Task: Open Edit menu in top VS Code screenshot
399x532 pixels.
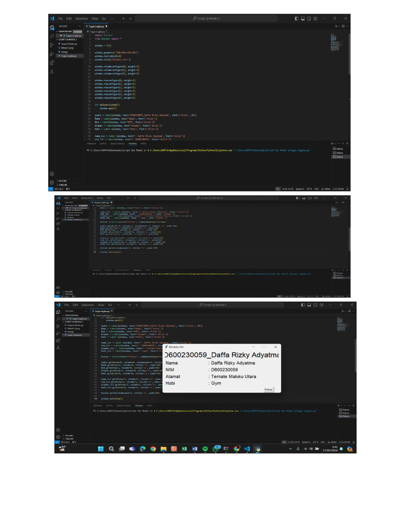Action: coord(69,19)
